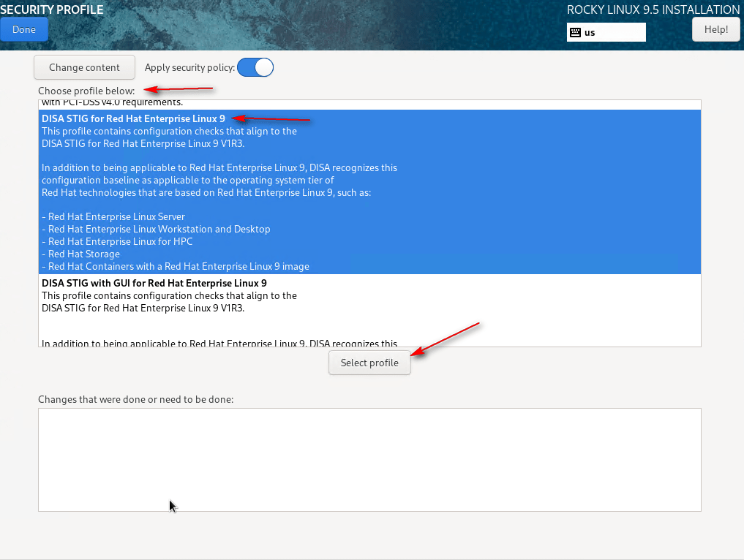
Task: Click the 'Red Hat Enterprise Linux for HPC' line
Action: pos(120,241)
